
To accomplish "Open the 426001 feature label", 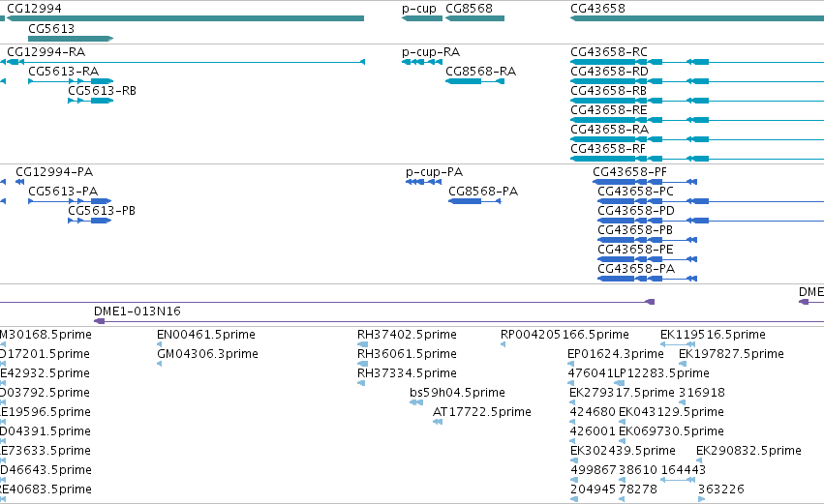I will pyautogui.click(x=593, y=432).
